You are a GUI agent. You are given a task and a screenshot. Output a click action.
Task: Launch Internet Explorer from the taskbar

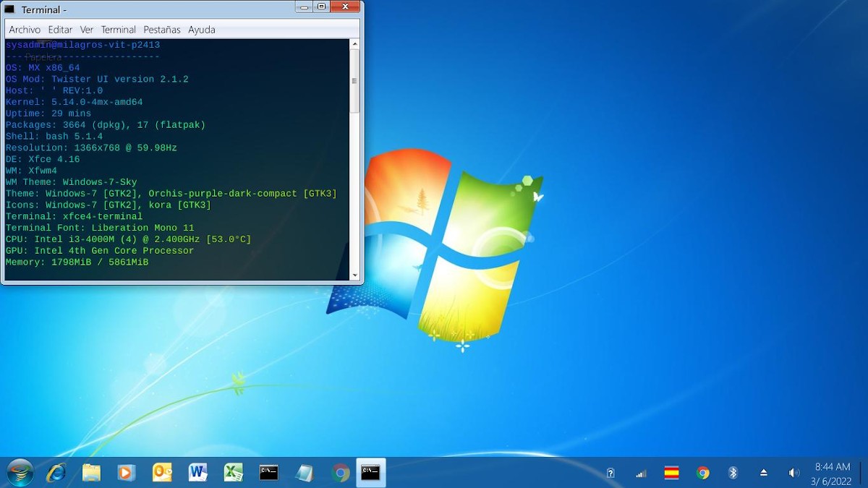(56, 473)
